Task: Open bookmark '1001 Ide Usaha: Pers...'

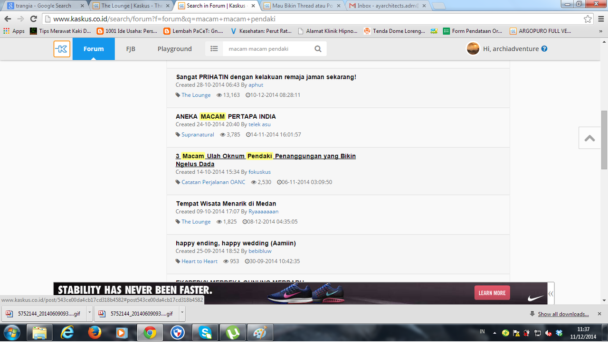Action: (x=127, y=31)
